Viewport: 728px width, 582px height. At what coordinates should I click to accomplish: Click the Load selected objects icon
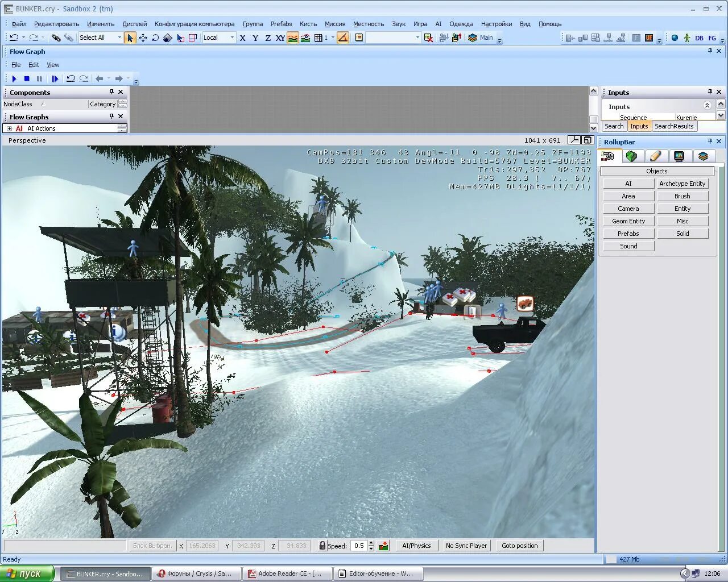tap(456, 38)
